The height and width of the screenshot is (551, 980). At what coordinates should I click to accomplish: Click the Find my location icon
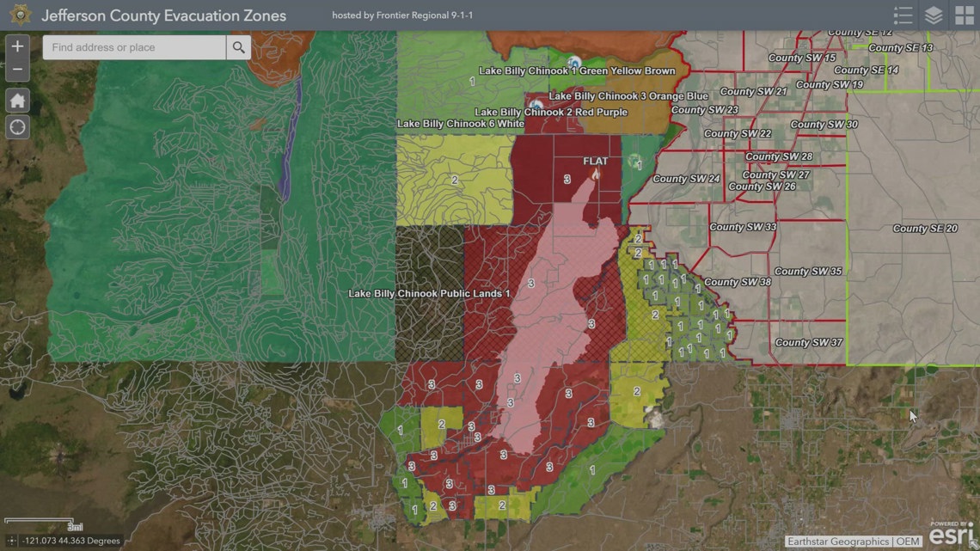(x=17, y=127)
